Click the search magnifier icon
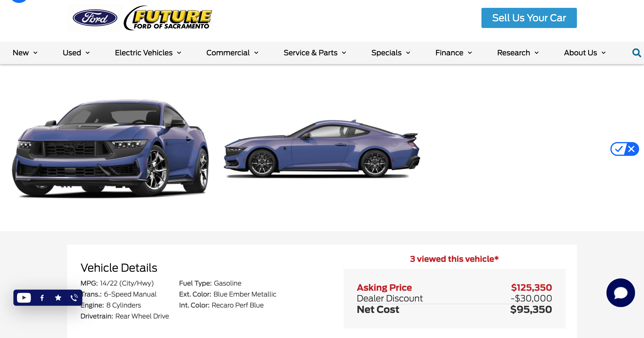Viewport: 644px width, 338px height. coord(636,53)
